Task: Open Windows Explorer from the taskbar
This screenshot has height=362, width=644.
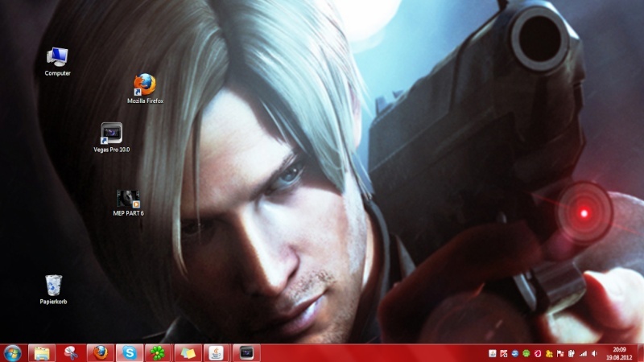Action: pyautogui.click(x=42, y=353)
